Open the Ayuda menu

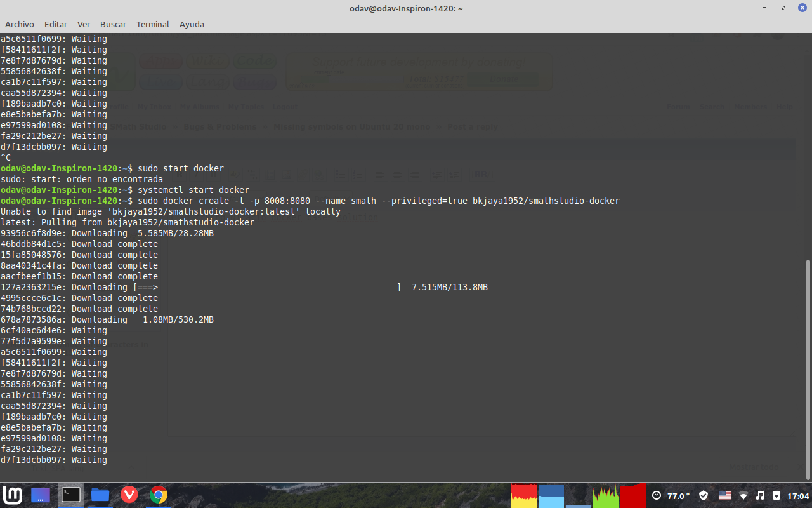(192, 24)
